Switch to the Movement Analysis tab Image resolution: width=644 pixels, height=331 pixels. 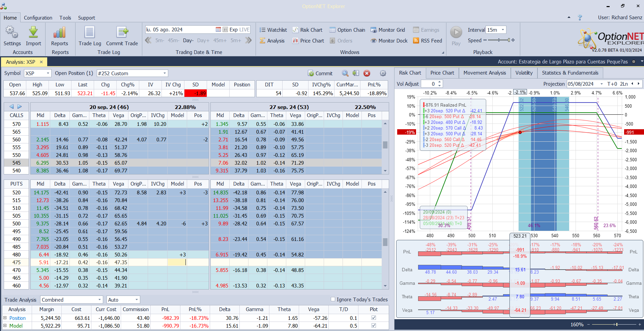(485, 73)
